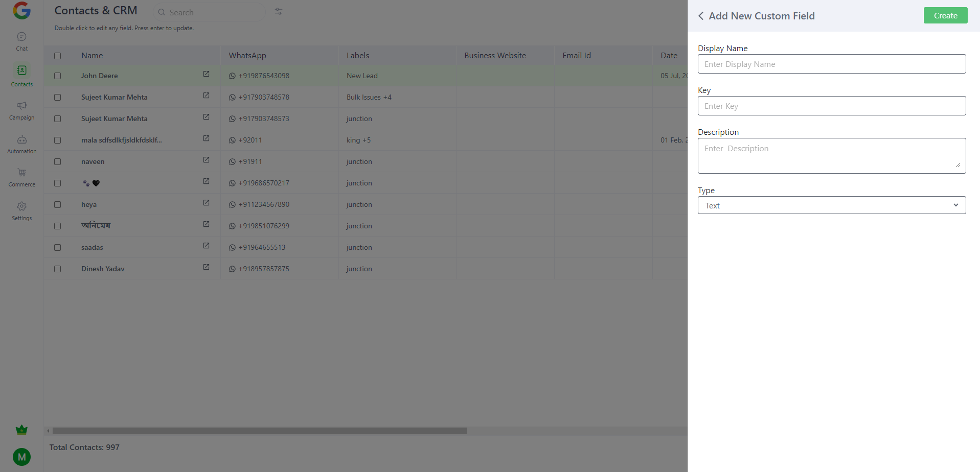Open the Type dropdown showing Text
The width and height of the screenshot is (980, 472).
[x=831, y=205]
